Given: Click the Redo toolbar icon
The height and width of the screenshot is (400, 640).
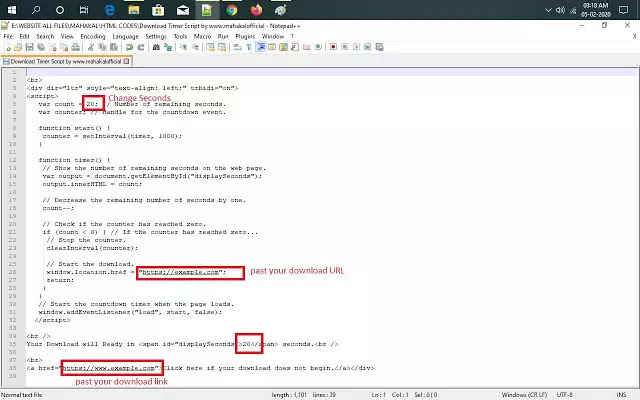Looking at the screenshot, I should click(x=141, y=47).
